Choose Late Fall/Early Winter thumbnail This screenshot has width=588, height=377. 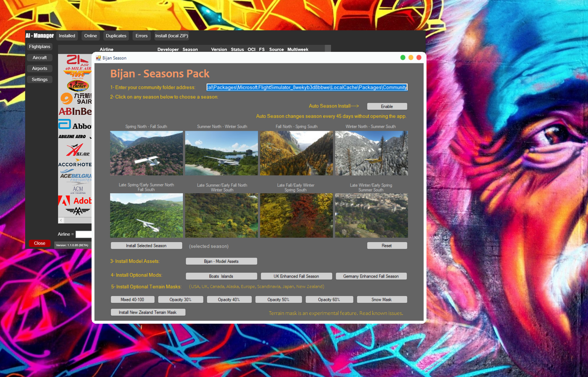296,215
